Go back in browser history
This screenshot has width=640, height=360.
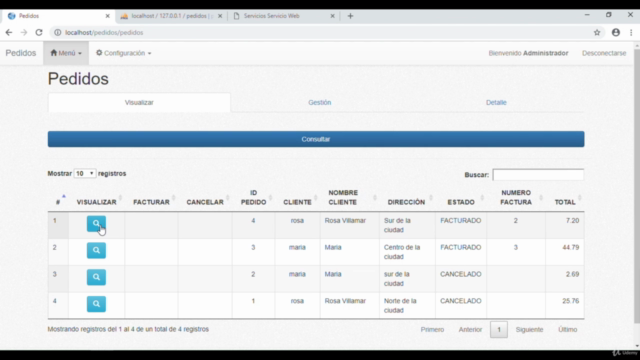pyautogui.click(x=9, y=33)
